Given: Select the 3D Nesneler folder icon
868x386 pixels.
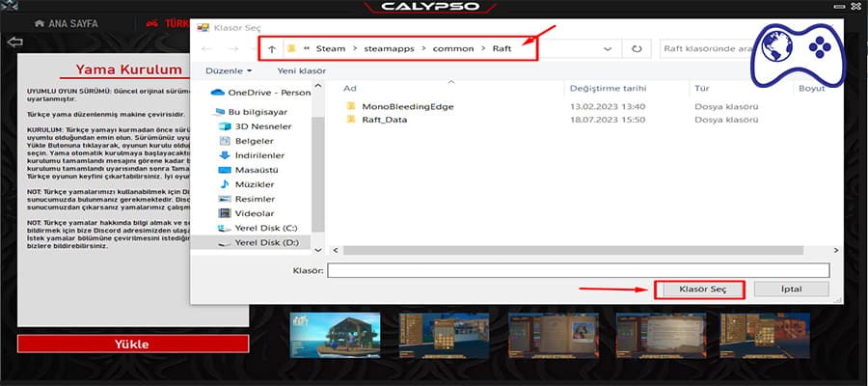Looking at the screenshot, I should tap(226, 126).
